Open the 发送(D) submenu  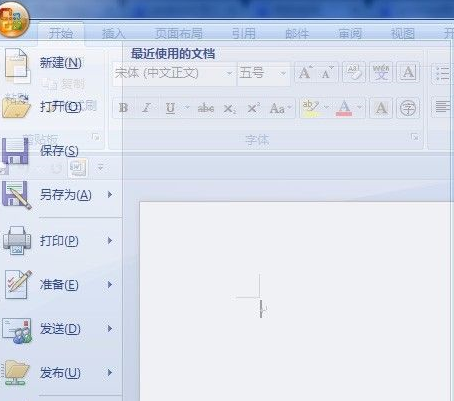[x=61, y=329]
